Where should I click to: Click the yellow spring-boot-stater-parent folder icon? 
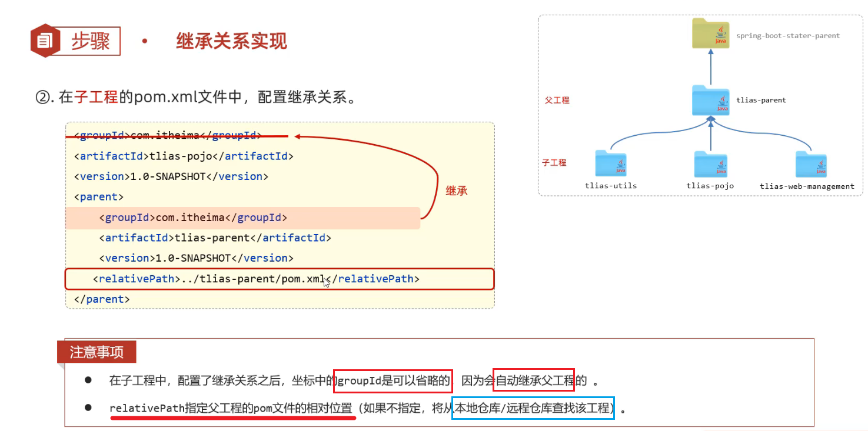[x=710, y=33]
